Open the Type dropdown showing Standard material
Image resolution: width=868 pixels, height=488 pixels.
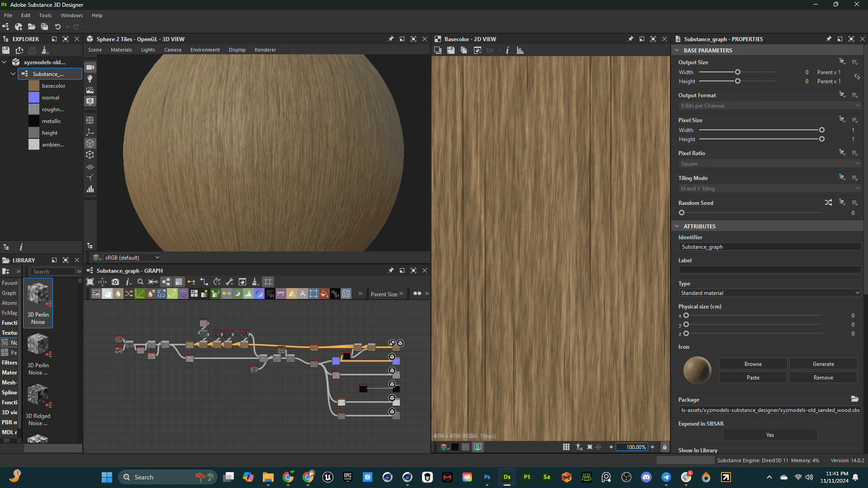click(769, 293)
